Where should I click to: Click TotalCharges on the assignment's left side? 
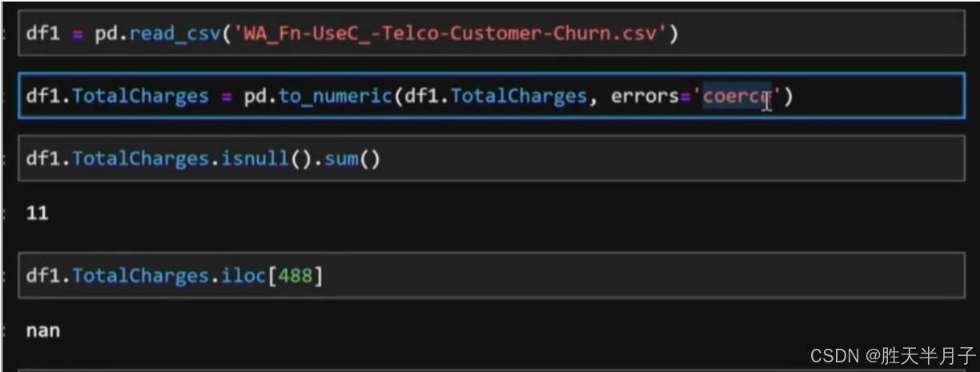coord(140,97)
